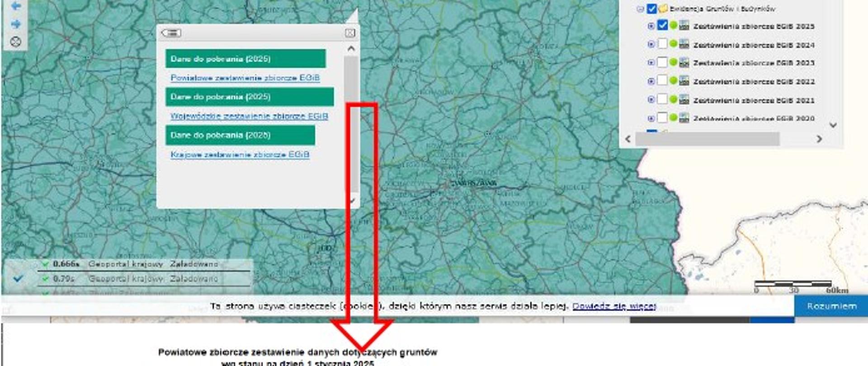Uncheck the Zestawienia zbiorcze EGiB 2025 layer
This screenshot has width=868, height=366.
click(x=662, y=26)
